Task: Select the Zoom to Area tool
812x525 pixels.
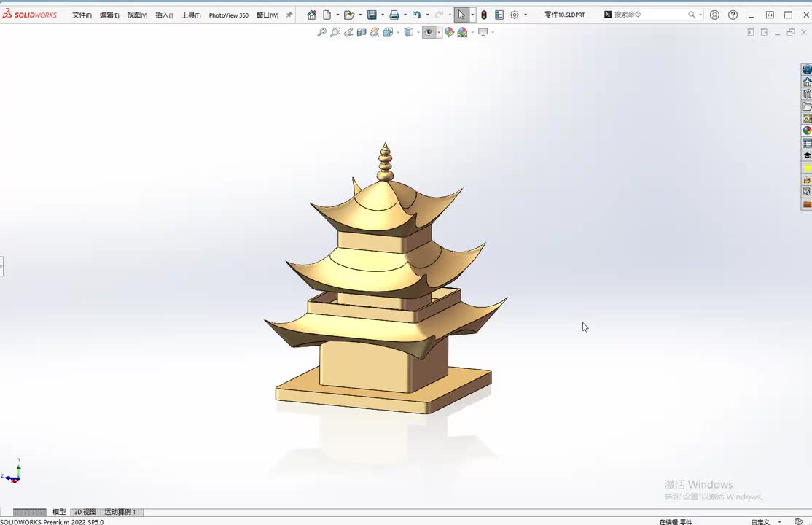Action: [335, 32]
